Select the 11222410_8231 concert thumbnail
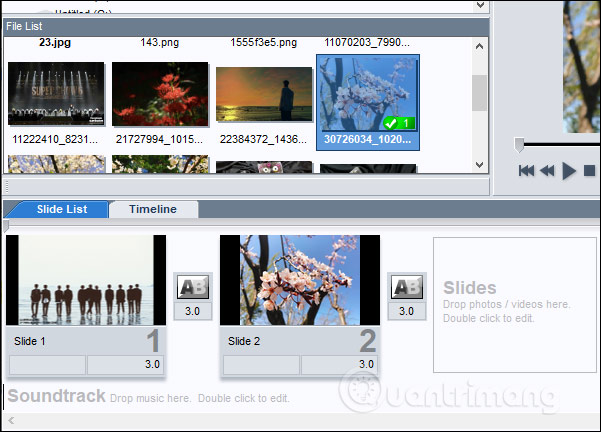601x432 pixels. 56,94
